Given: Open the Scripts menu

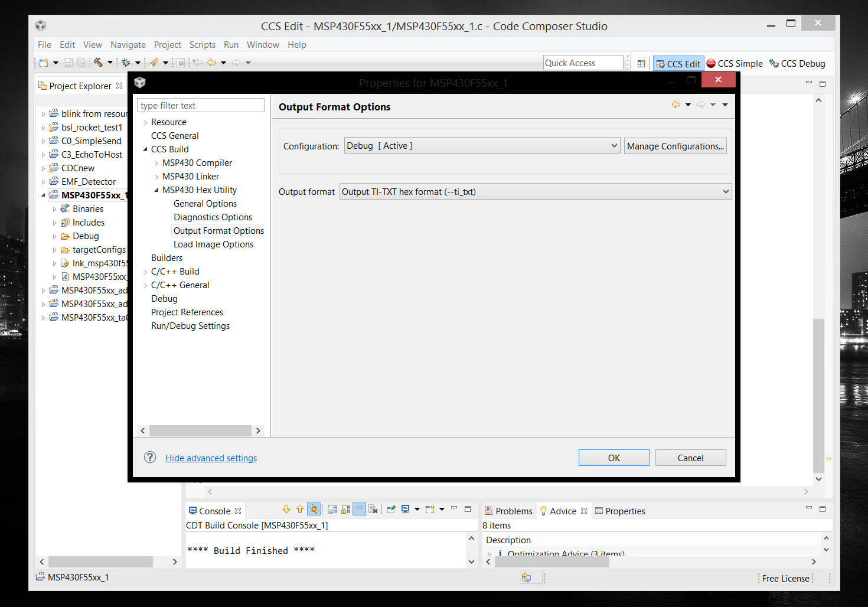Looking at the screenshot, I should 203,45.
